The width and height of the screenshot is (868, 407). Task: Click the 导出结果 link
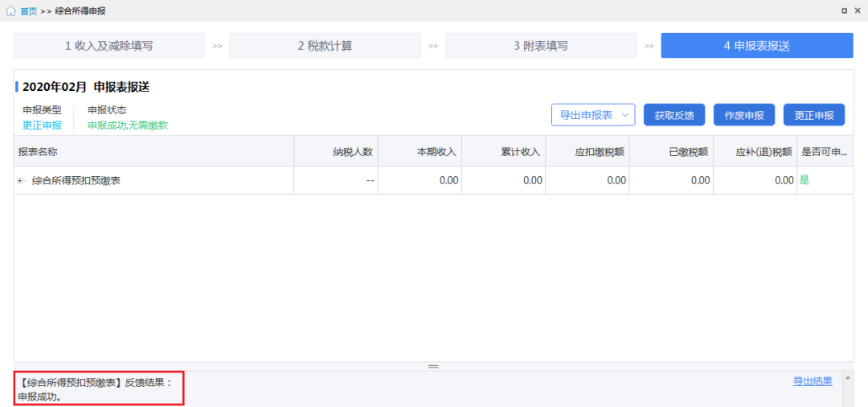pos(813,381)
